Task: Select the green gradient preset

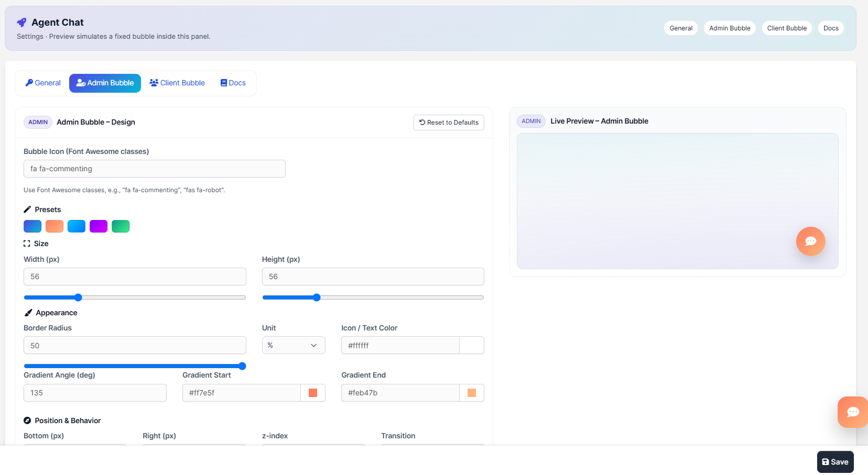Action: click(121, 226)
